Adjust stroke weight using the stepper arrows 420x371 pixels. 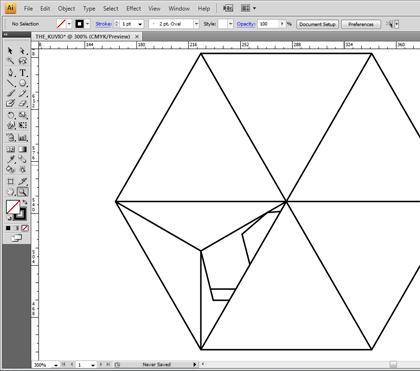point(116,24)
